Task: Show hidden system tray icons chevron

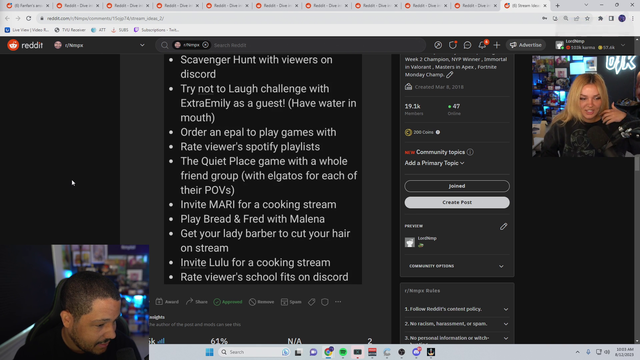Action: coord(578,352)
